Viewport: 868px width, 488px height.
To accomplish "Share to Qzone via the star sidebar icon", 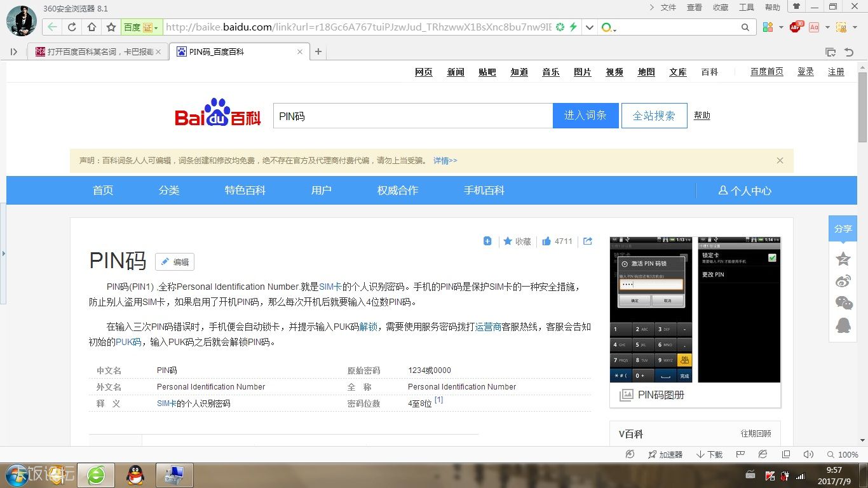I will (843, 259).
